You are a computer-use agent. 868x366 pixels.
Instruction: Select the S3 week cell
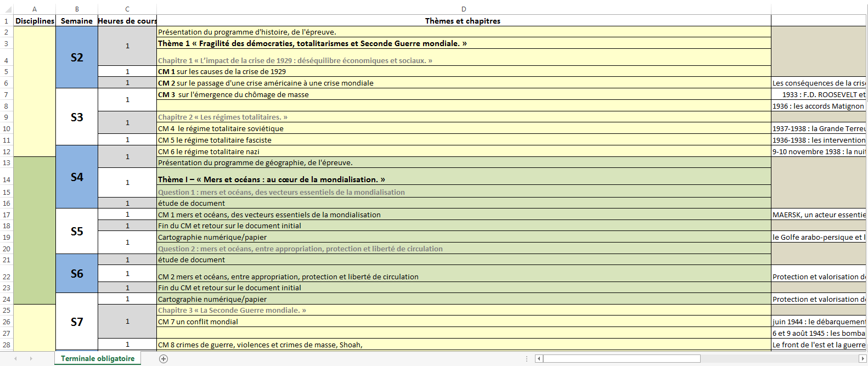pyautogui.click(x=77, y=117)
